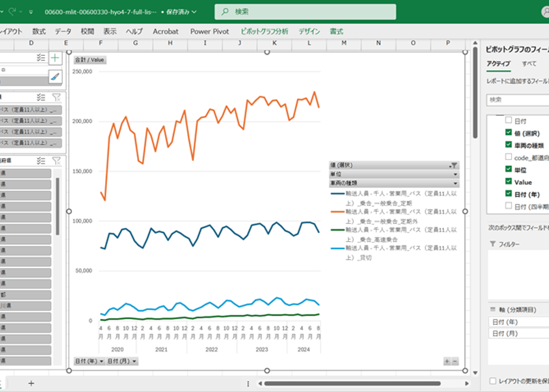Click the filter funnel on 値 (選択) legend button

[x=453, y=165]
